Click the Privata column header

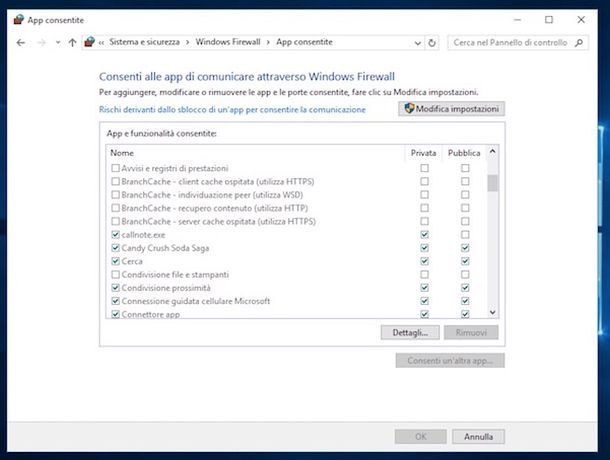tap(424, 153)
